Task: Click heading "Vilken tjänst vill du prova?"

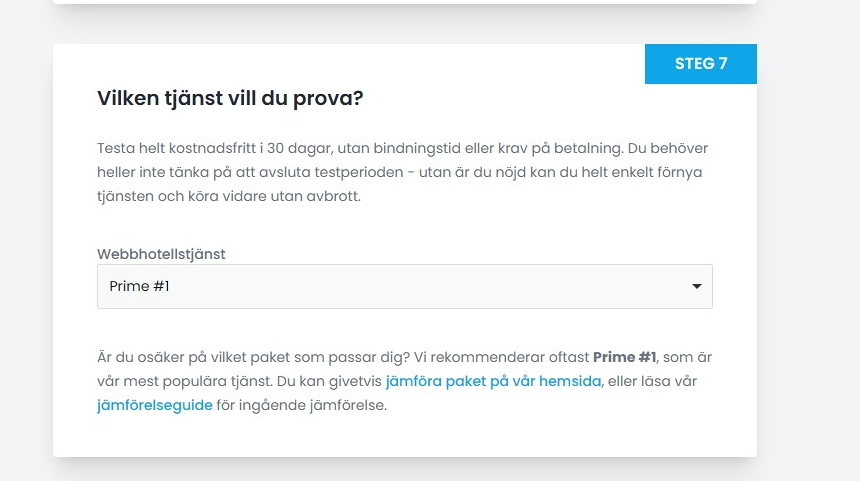Action: click(x=230, y=99)
